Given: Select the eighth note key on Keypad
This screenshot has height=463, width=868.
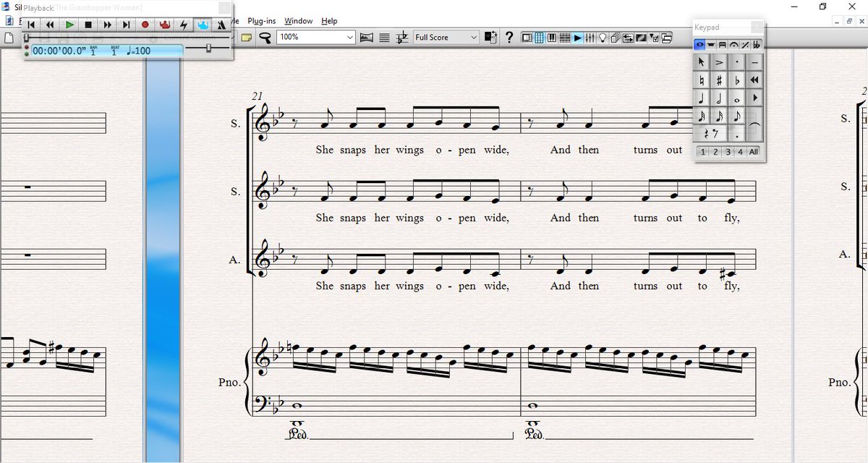Looking at the screenshot, I should pos(737,116).
